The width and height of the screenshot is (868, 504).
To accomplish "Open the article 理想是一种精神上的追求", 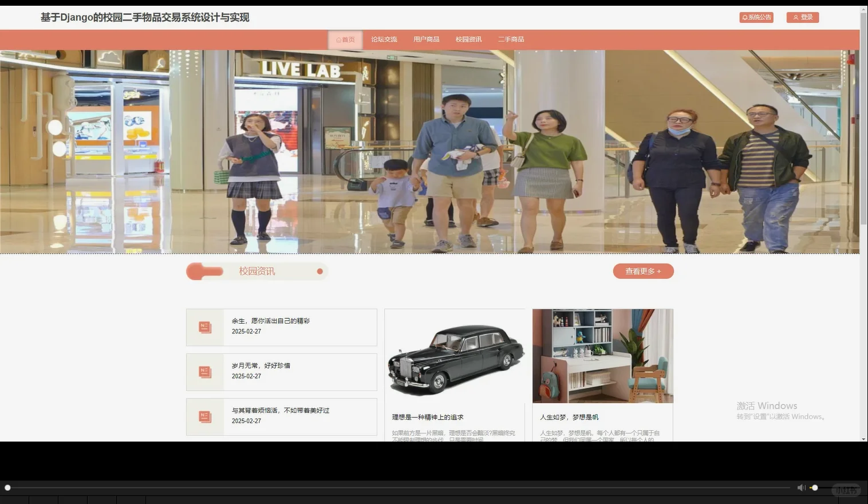I will click(x=427, y=417).
